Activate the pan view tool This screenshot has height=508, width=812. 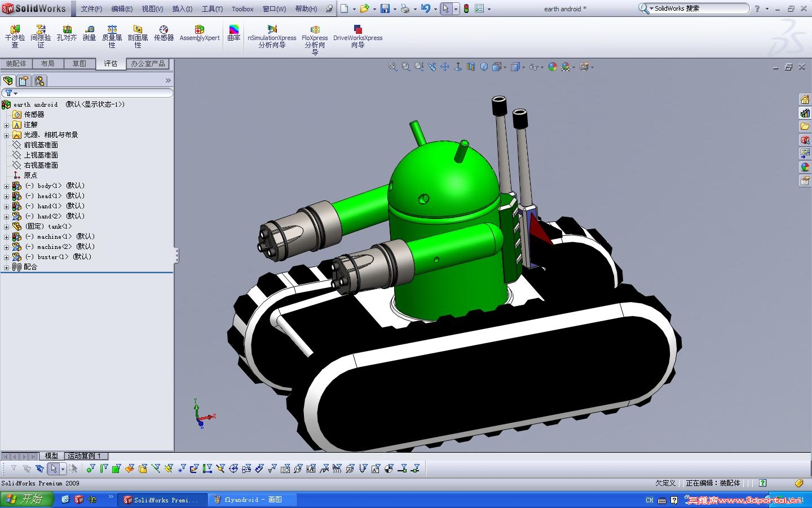click(445, 67)
